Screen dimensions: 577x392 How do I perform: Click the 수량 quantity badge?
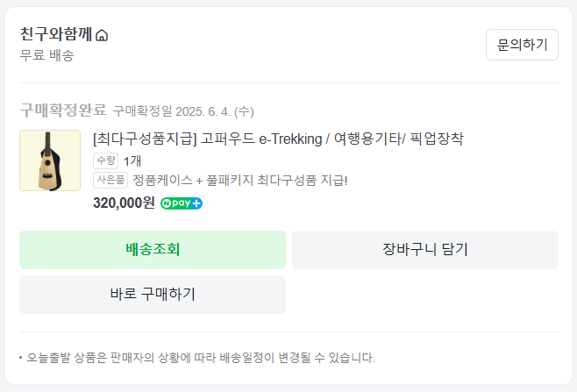pyautogui.click(x=105, y=160)
